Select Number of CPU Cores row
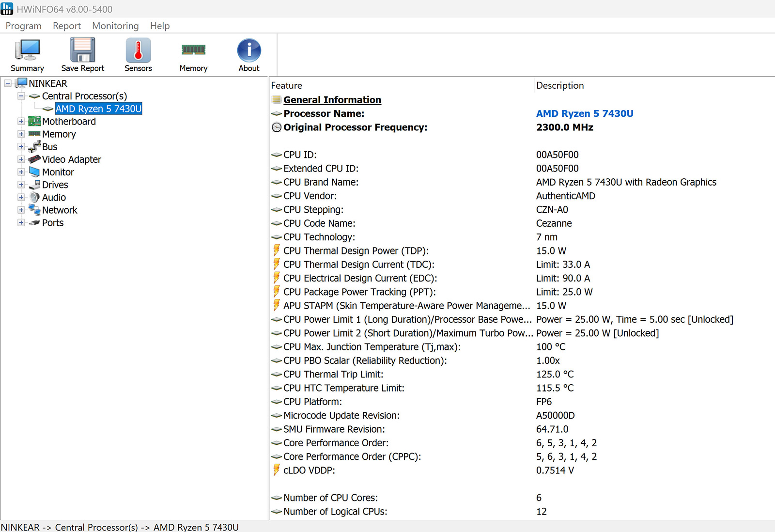Screen dimensions: 775x532 tap(522, 498)
